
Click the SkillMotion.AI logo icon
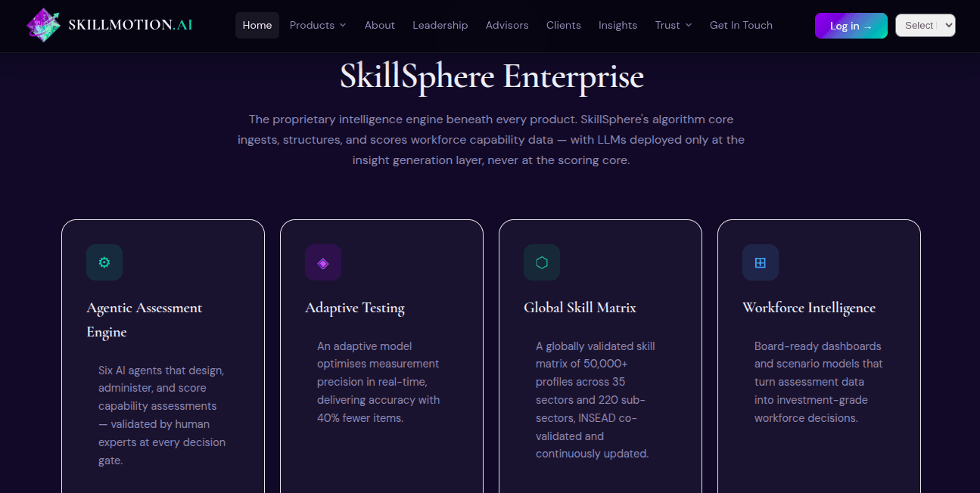(44, 25)
